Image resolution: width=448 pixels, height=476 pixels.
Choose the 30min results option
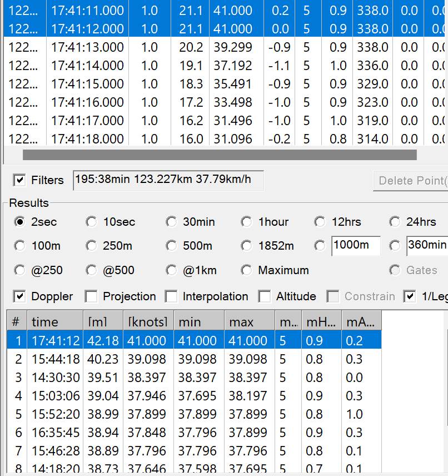[x=172, y=221]
